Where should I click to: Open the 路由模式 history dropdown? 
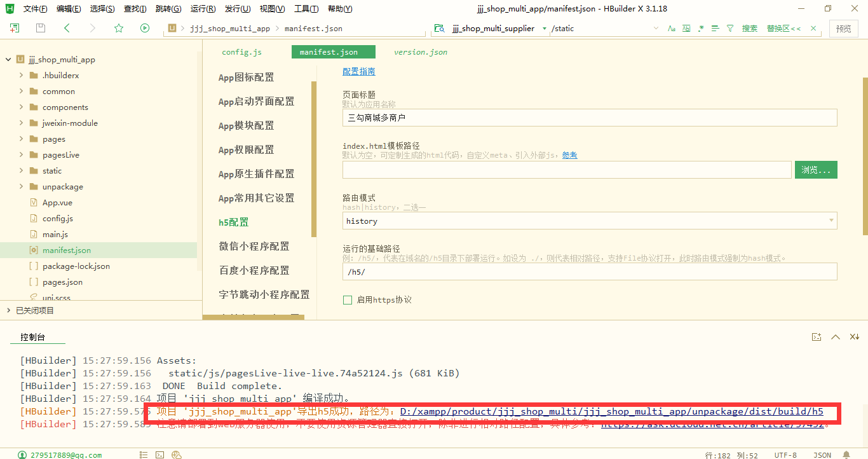(x=590, y=221)
